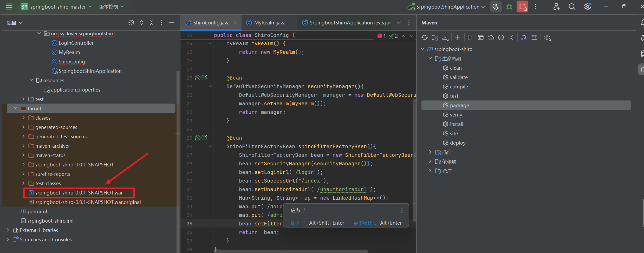Run Maven build with green play icon
Viewport: 644px width, 253px height.
click(x=470, y=38)
